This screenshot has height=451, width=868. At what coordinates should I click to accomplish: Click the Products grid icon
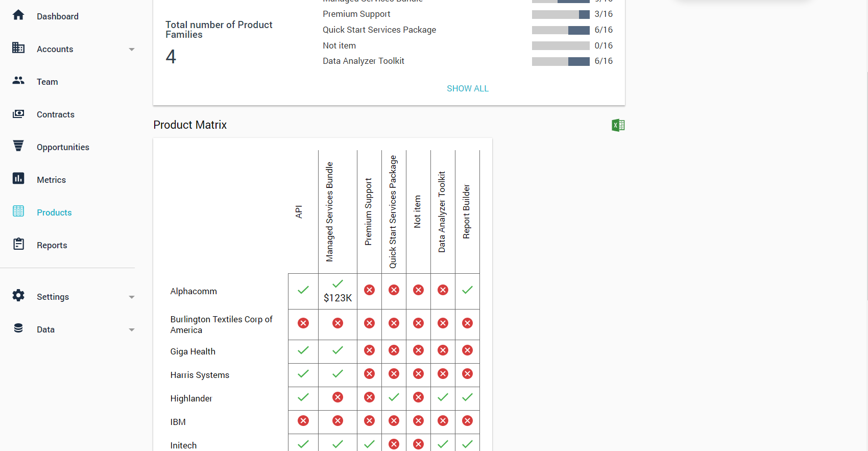pos(18,211)
